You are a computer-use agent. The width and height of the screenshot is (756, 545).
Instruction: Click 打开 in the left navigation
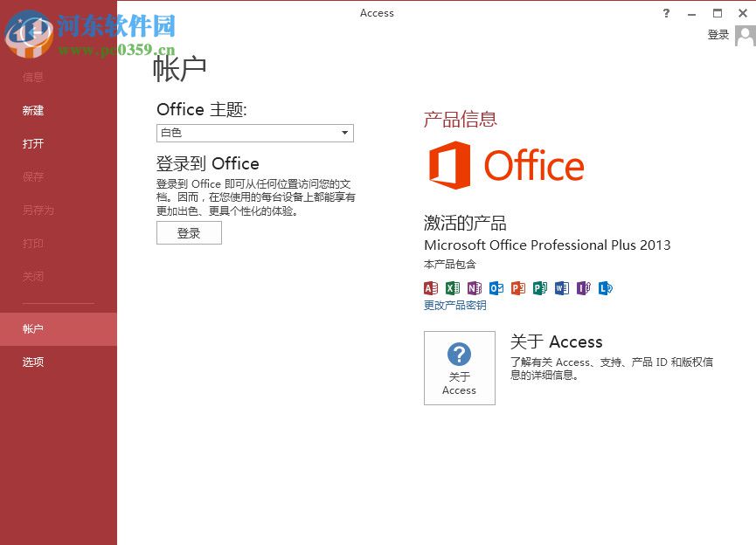point(32,143)
